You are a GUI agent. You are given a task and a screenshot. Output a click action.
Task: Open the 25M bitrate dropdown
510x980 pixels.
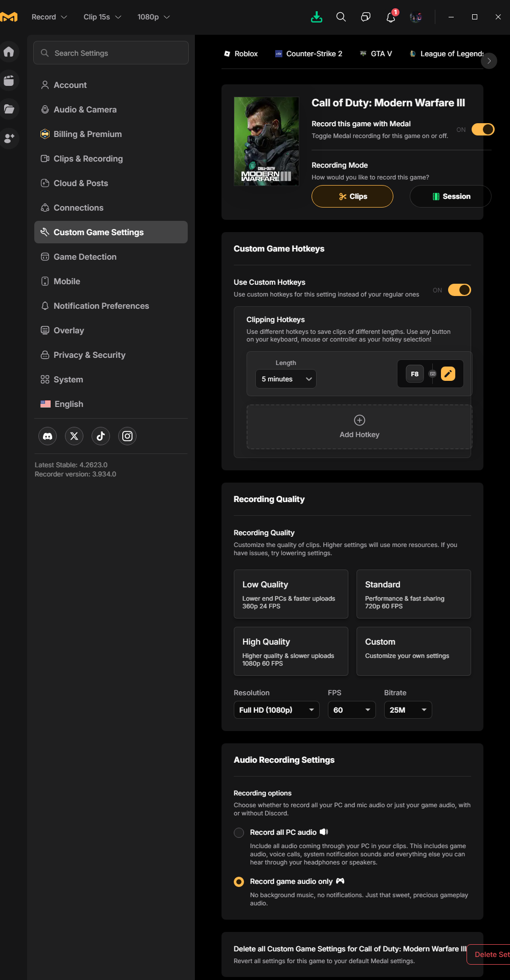tap(408, 710)
